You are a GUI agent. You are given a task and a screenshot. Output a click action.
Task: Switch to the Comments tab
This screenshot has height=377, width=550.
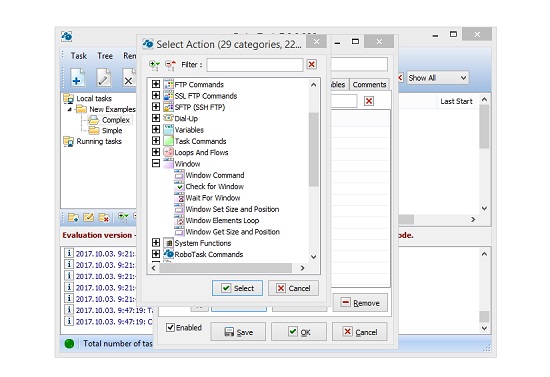pyautogui.click(x=369, y=85)
